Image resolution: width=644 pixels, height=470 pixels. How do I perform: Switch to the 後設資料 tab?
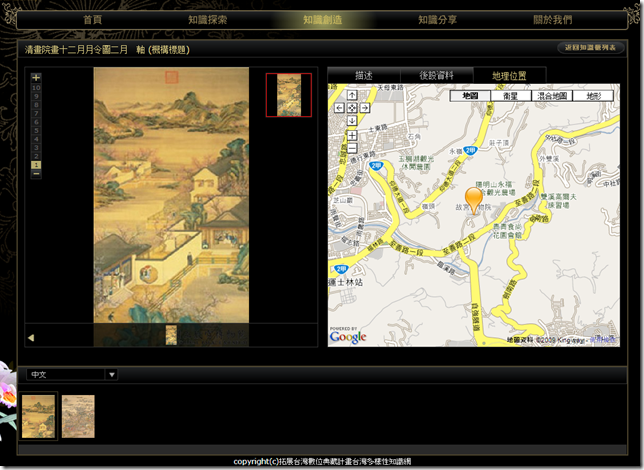coord(437,76)
